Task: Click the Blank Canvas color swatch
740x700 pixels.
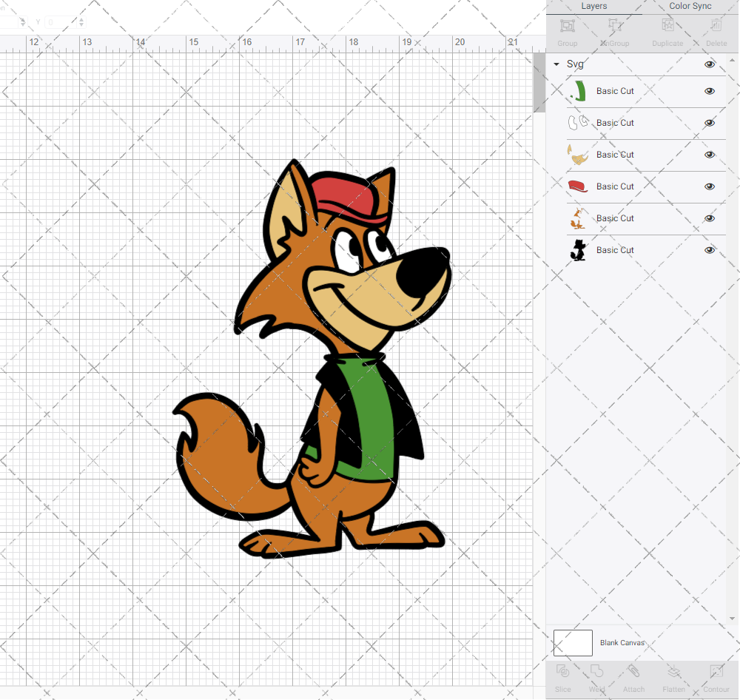Action: [573, 643]
